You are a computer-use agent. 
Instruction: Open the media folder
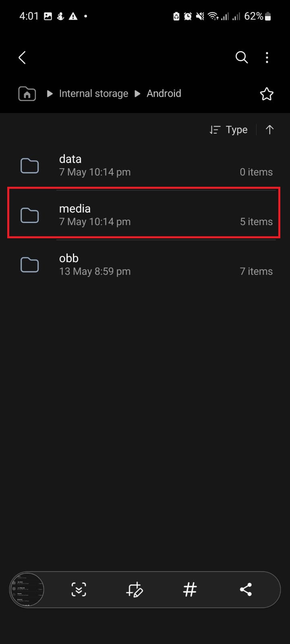(145, 215)
